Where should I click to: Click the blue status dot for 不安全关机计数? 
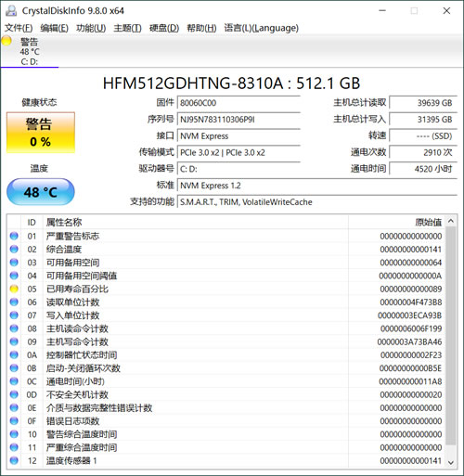point(14,394)
